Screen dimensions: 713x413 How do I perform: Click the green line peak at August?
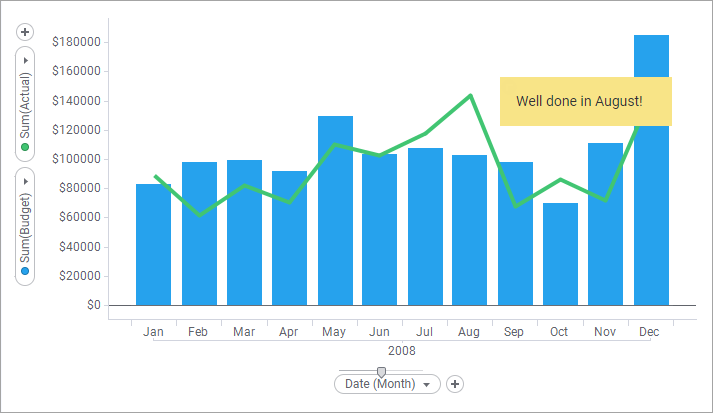point(470,96)
